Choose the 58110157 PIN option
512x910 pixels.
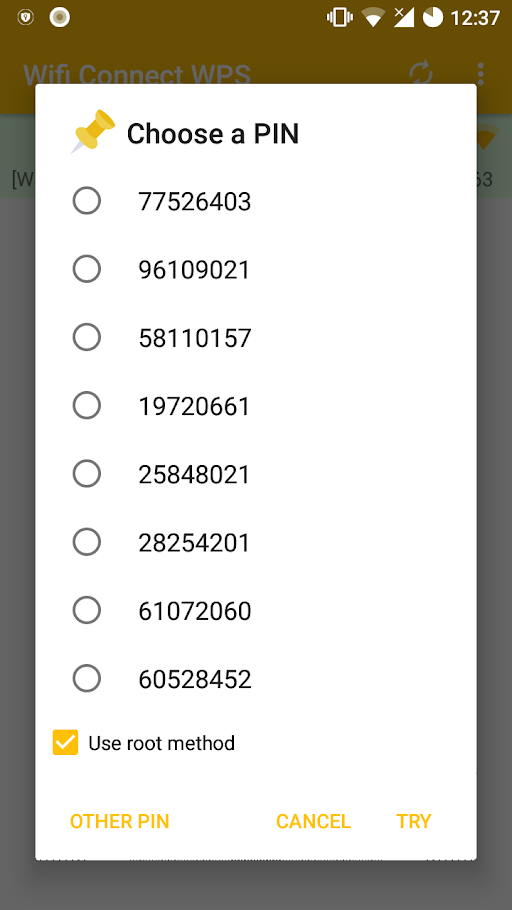coord(86,337)
